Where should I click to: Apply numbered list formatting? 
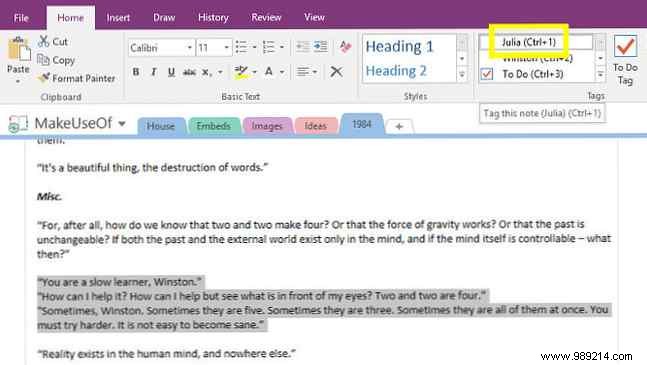pos(269,47)
